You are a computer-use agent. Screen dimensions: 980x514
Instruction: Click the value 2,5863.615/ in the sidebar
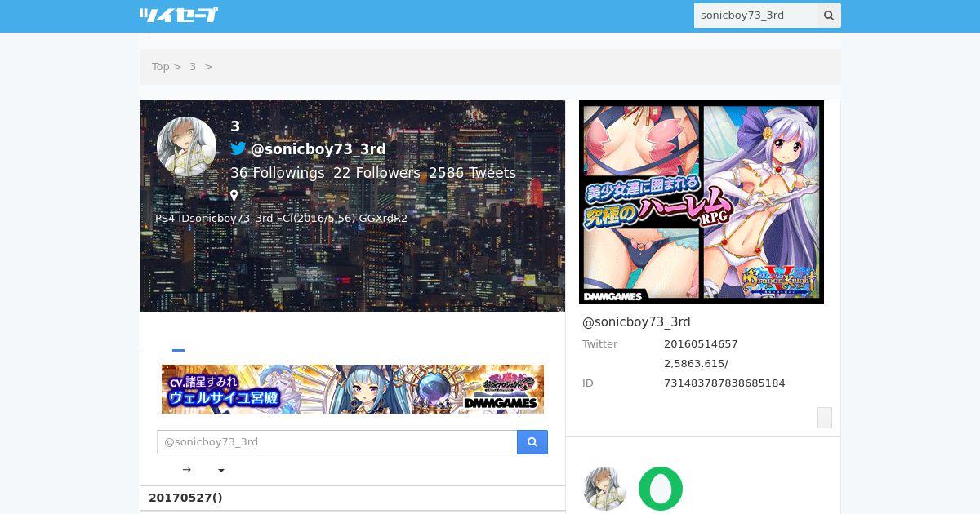coord(696,364)
